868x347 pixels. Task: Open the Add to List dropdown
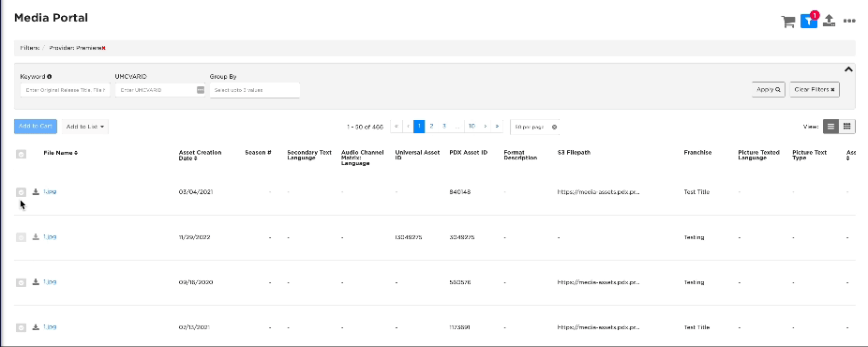pyautogui.click(x=84, y=127)
